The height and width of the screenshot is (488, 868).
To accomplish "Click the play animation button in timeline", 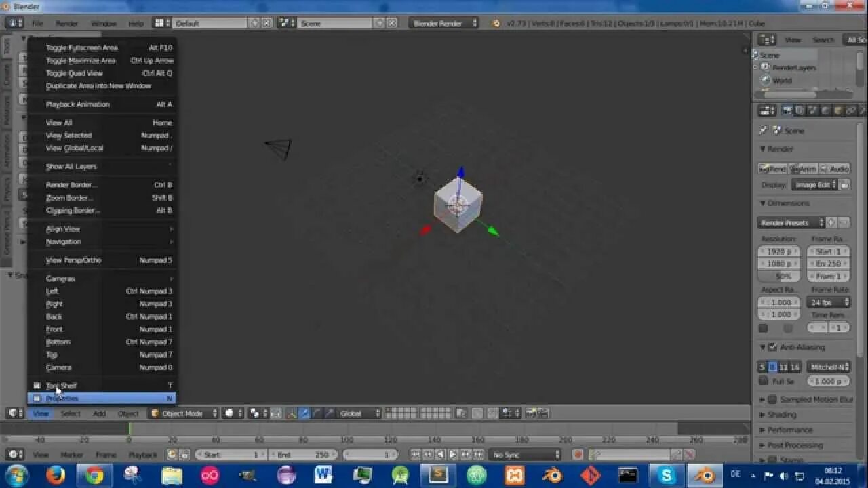I will [453, 455].
